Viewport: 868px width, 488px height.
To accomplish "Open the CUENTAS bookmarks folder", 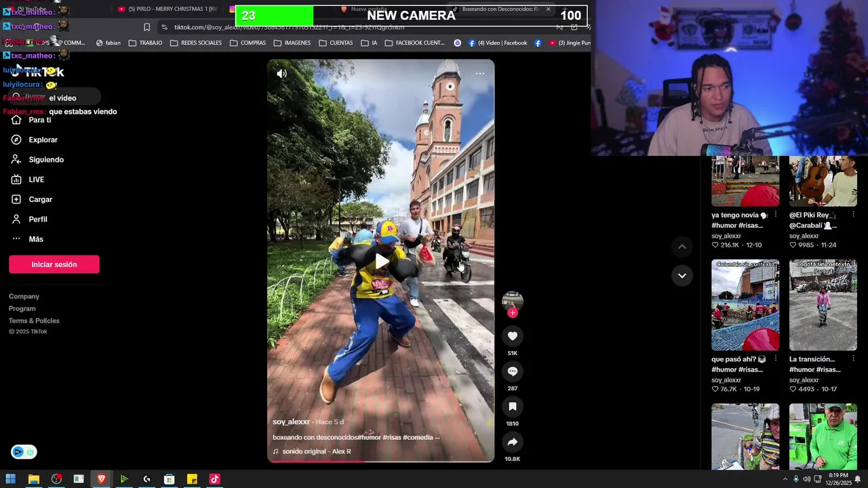I will [x=336, y=43].
